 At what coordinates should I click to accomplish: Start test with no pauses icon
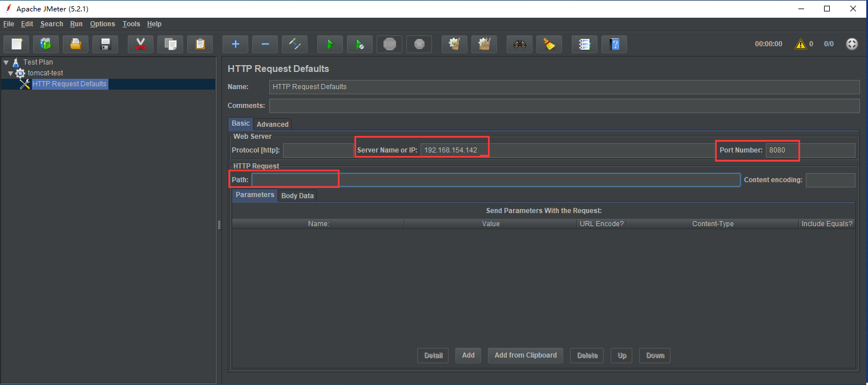(x=360, y=44)
